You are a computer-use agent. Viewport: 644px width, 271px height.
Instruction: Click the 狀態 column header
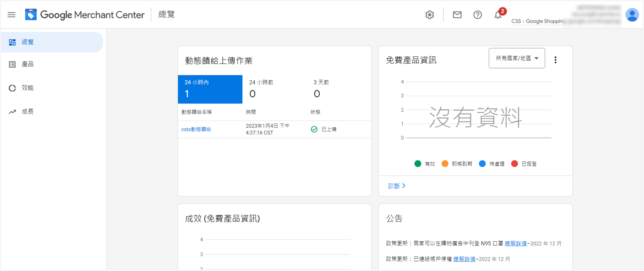315,112
